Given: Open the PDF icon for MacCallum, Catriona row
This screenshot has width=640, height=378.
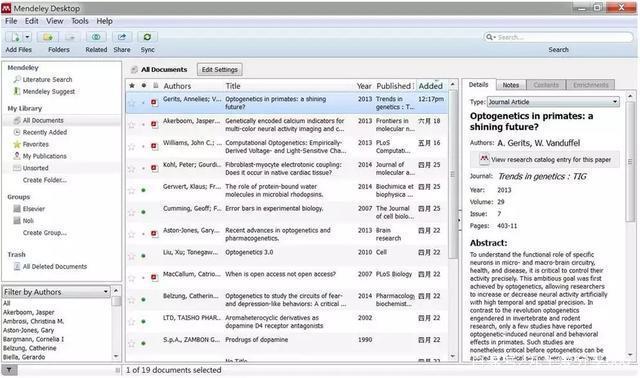Looking at the screenshot, I should (x=154, y=278).
